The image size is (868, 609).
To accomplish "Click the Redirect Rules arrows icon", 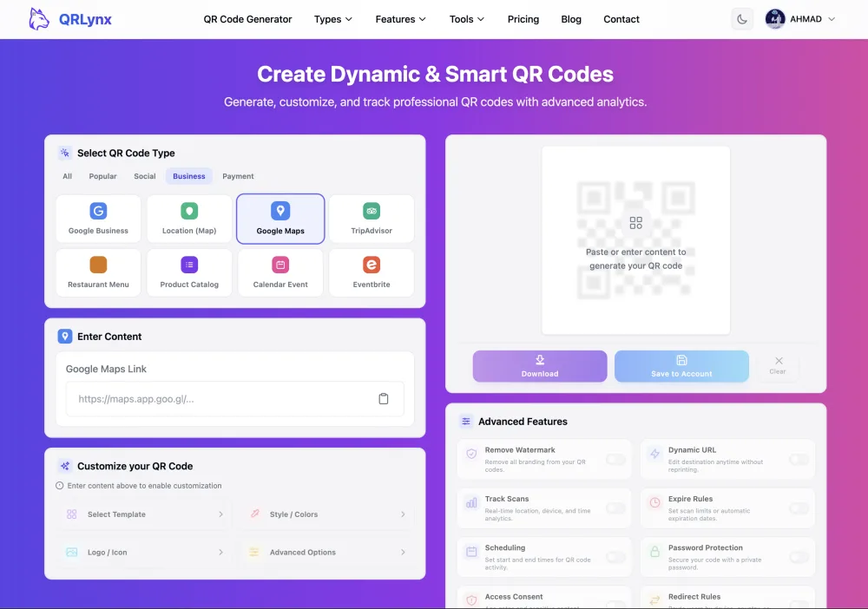I will [x=654, y=600].
